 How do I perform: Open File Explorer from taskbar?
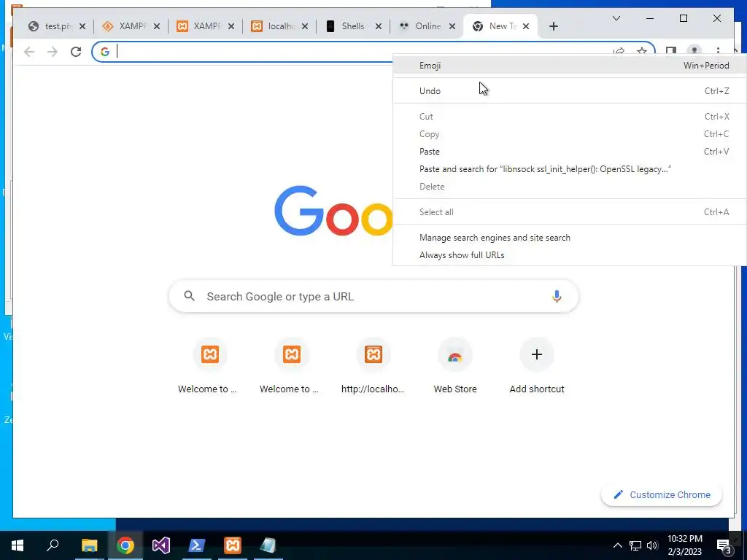coord(89,545)
